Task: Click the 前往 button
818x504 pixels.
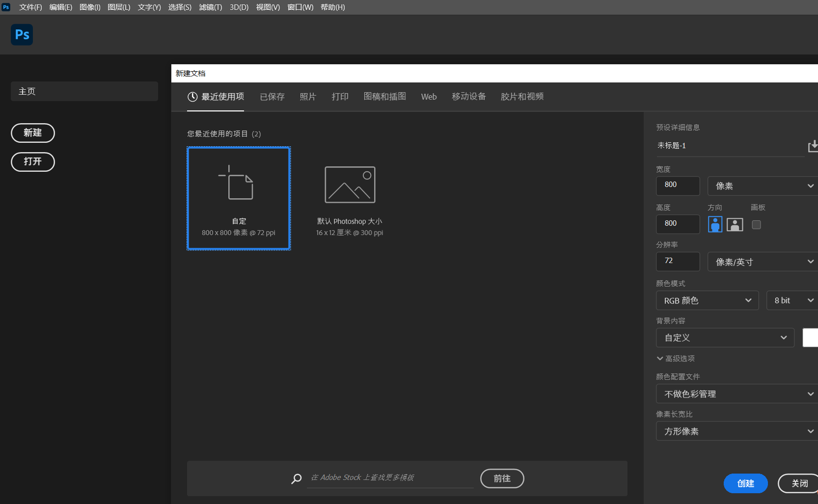Action: 502,478
